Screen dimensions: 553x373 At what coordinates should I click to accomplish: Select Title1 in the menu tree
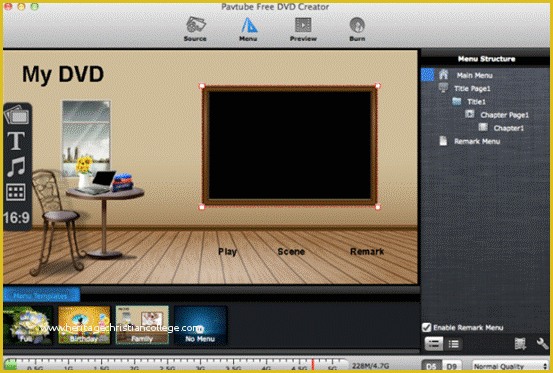tap(476, 102)
